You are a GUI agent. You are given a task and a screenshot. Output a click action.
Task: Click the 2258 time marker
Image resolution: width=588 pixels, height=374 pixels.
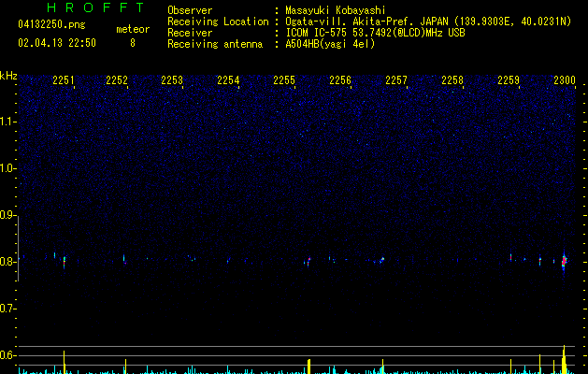(x=452, y=80)
